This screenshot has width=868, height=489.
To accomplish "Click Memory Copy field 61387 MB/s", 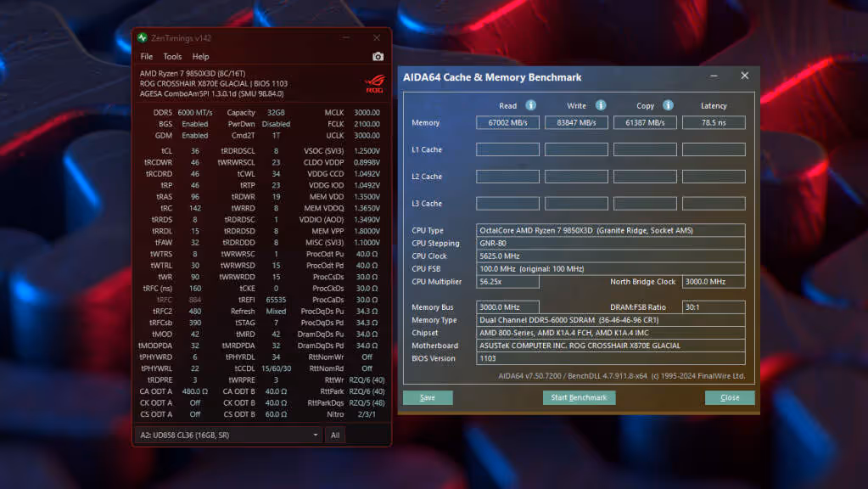I will (645, 122).
